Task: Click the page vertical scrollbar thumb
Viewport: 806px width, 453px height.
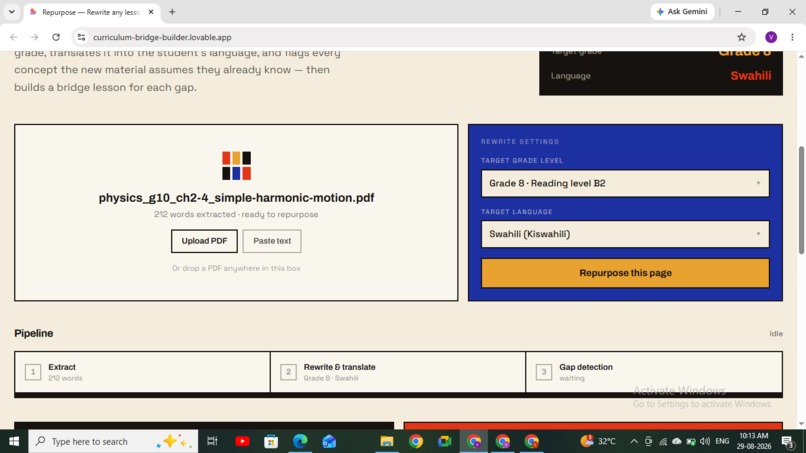Action: tap(801, 200)
